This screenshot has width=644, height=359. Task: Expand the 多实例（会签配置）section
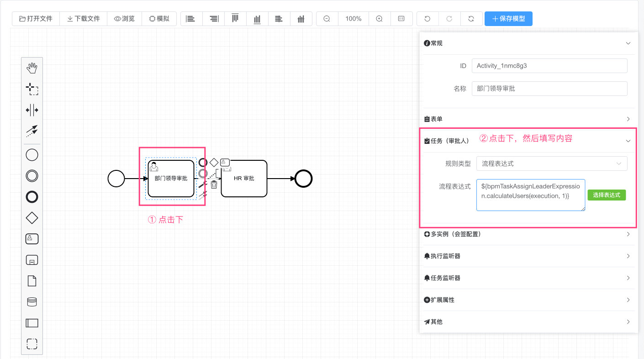coord(528,234)
